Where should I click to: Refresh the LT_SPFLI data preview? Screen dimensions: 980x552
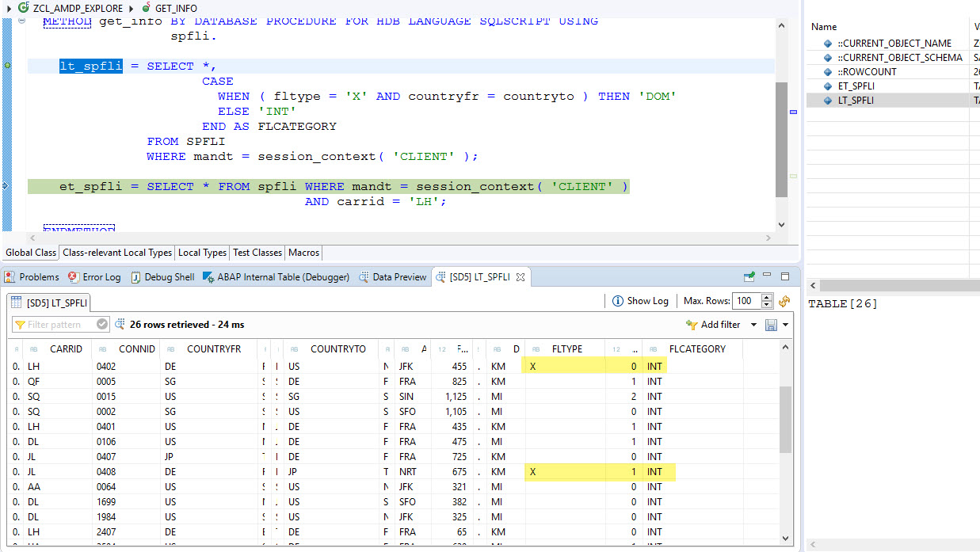pyautogui.click(x=784, y=301)
